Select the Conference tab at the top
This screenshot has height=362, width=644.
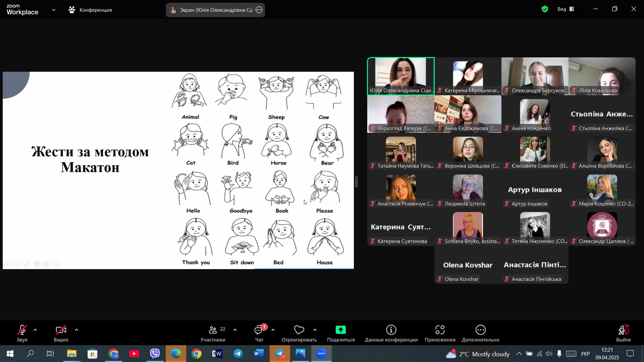(91, 10)
